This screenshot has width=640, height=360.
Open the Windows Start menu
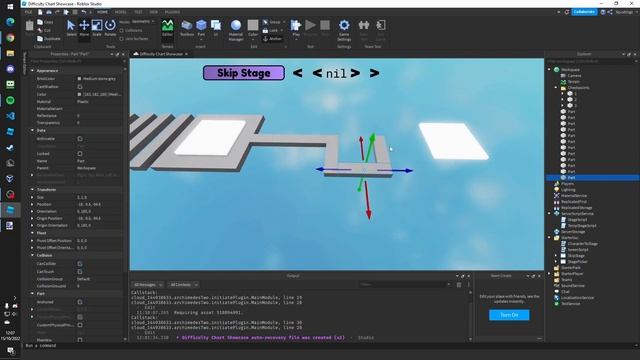tap(10, 7)
